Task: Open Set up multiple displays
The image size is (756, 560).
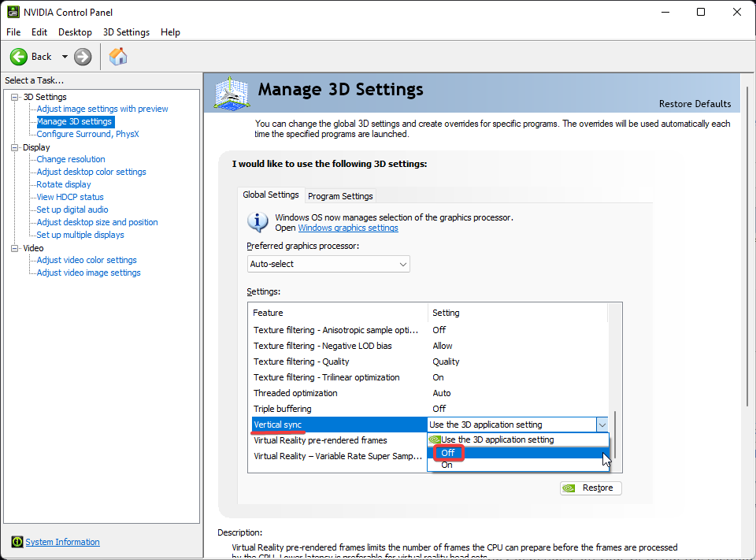Action: point(80,235)
